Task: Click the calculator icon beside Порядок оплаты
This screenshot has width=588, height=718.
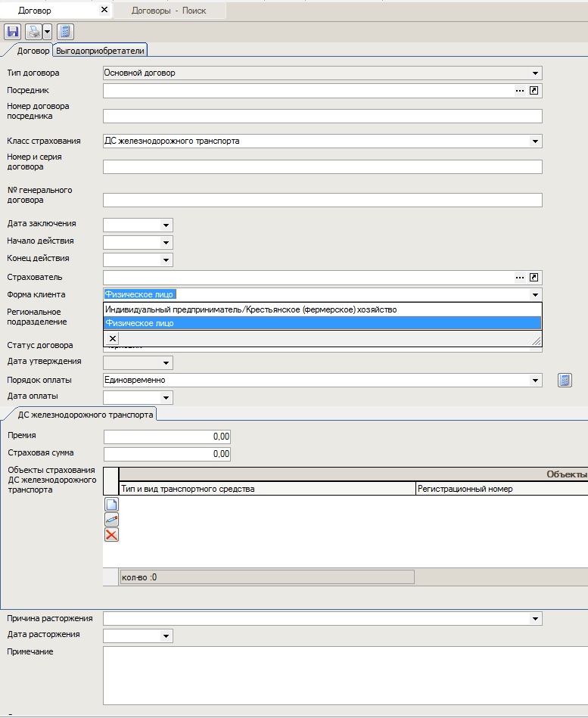Action: click(x=565, y=381)
